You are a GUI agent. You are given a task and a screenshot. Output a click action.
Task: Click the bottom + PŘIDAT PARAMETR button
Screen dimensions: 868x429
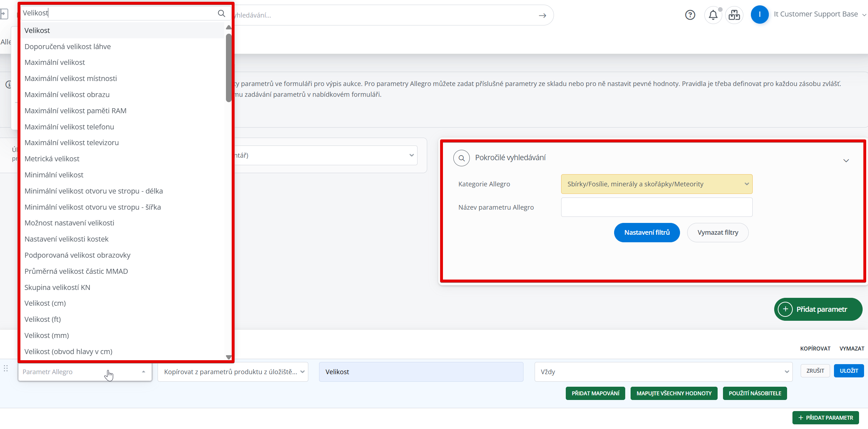825,418
